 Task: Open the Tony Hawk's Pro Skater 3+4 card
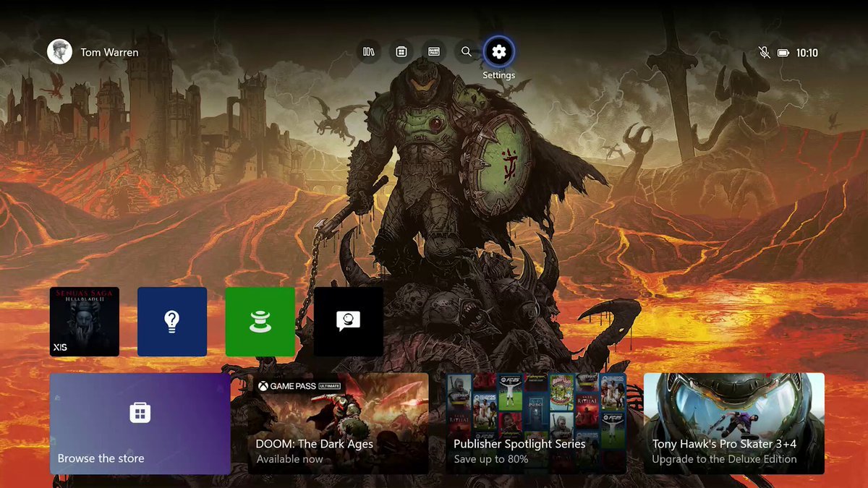tap(734, 424)
